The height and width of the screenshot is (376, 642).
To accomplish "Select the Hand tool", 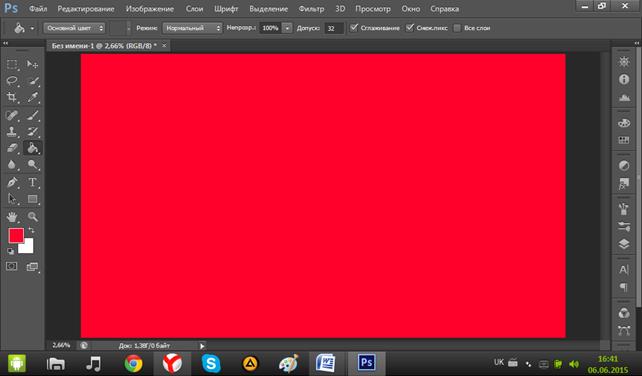I will (12, 217).
